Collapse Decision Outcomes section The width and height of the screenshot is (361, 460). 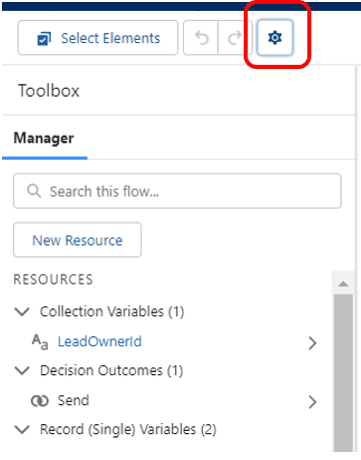(22, 370)
